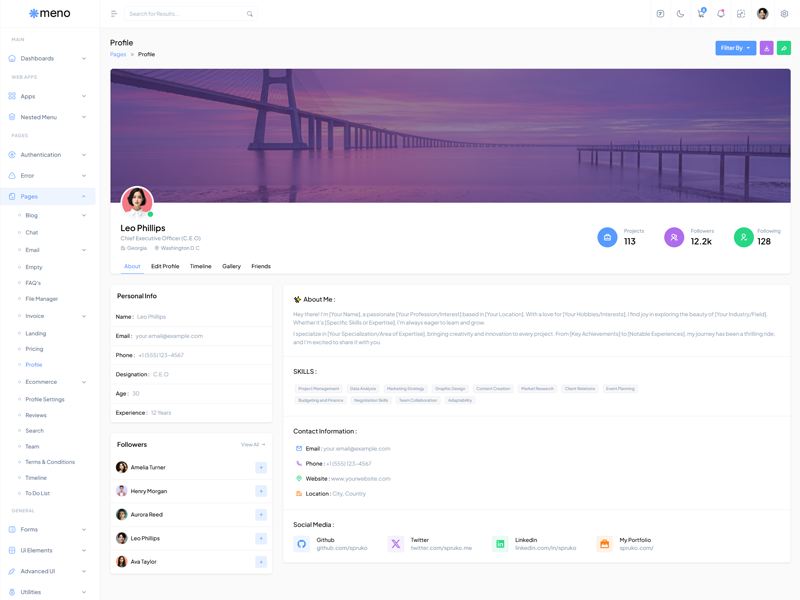Open the Filter By dropdown
This screenshot has height=600, width=800.
click(735, 48)
